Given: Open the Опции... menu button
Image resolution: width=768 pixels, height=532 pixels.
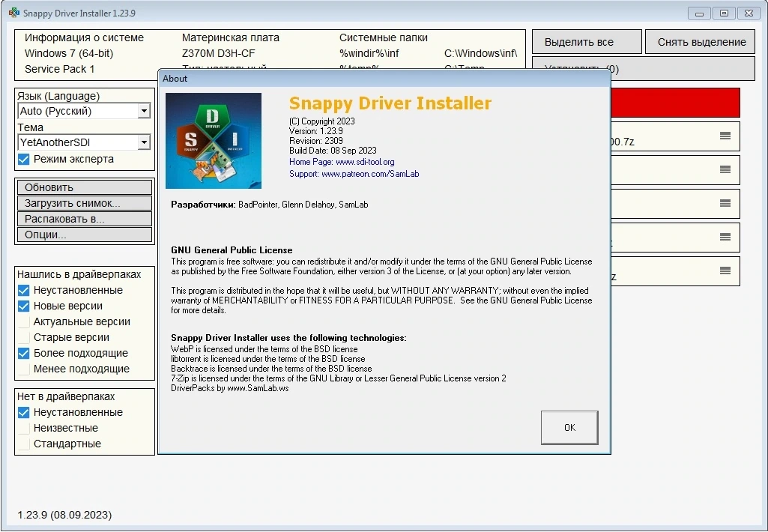Looking at the screenshot, I should [x=84, y=235].
